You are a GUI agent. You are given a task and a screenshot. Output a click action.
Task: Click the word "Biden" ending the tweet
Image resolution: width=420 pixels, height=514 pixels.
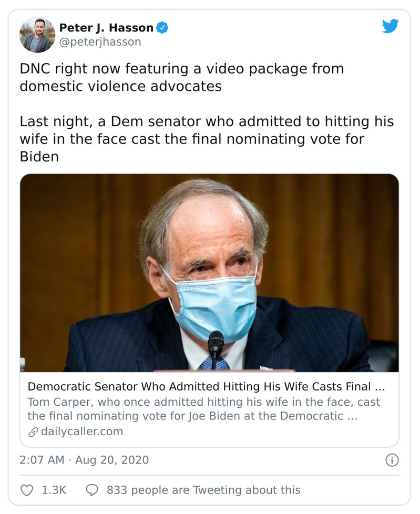point(39,157)
